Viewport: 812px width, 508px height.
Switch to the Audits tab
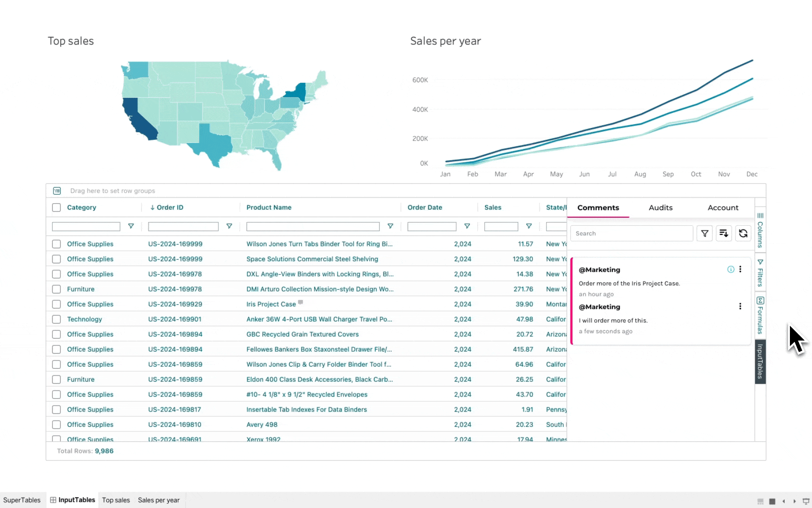[660, 208]
